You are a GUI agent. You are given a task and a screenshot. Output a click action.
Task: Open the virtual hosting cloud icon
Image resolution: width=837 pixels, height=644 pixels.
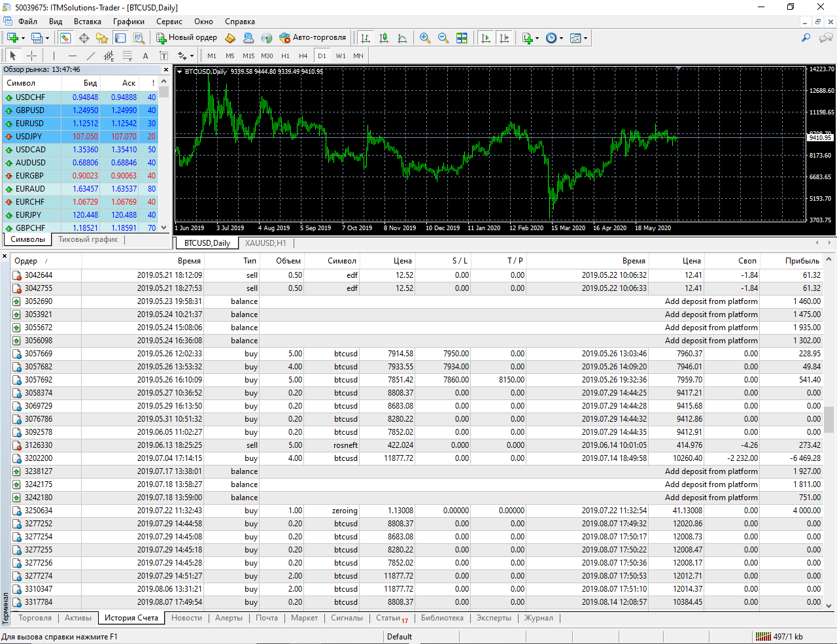pos(248,38)
